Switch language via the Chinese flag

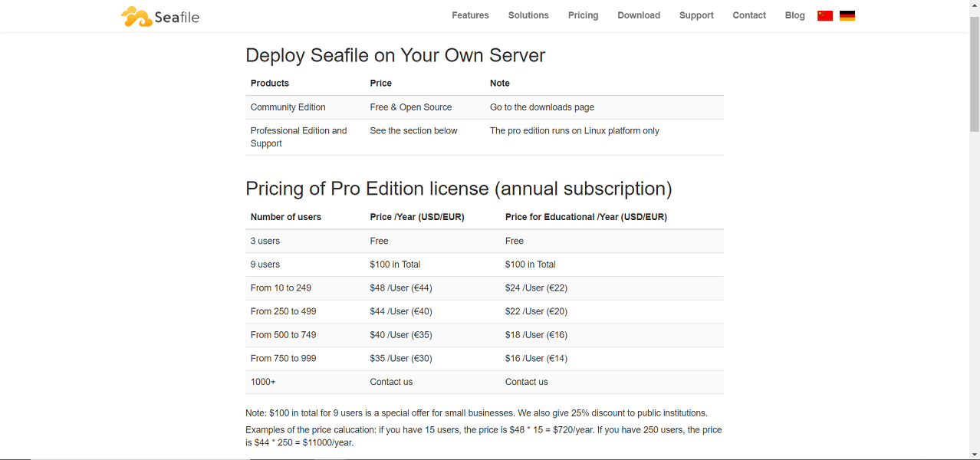[x=825, y=15]
